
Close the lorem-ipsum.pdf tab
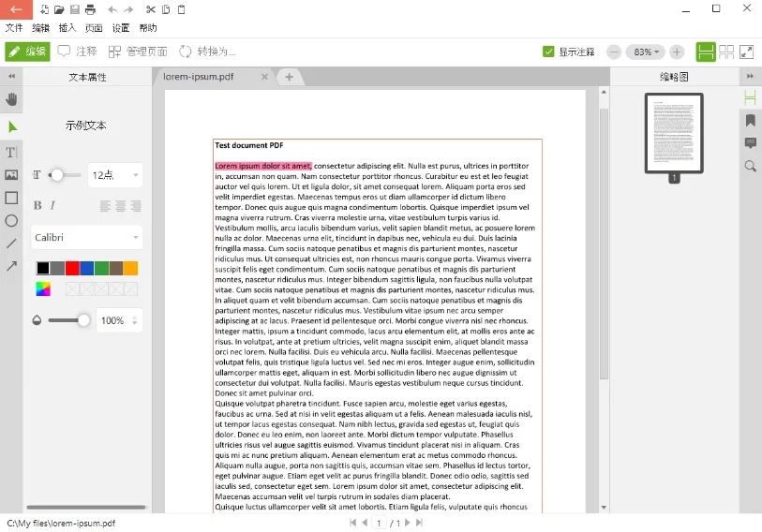pos(264,77)
